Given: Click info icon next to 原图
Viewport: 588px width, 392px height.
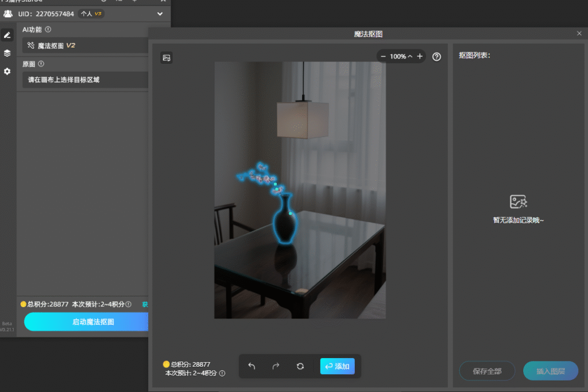Looking at the screenshot, I should pos(41,64).
